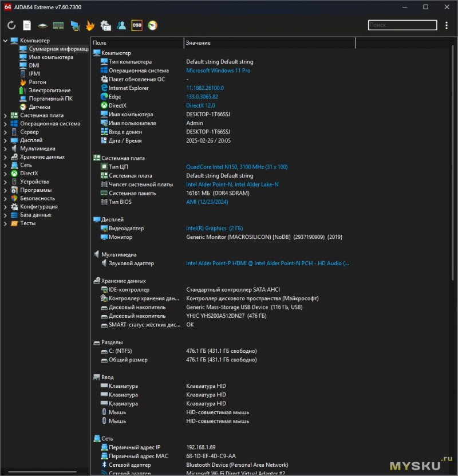Expand the Системная плата tree node

pos(5,115)
